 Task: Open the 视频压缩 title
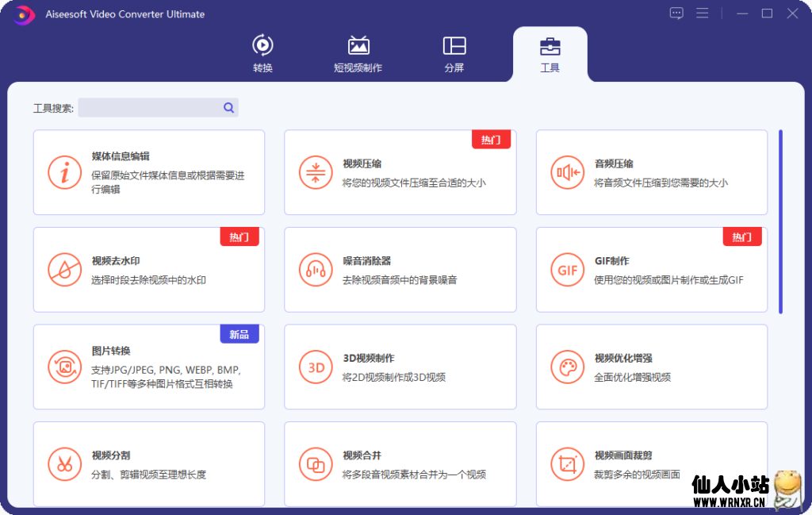coord(362,163)
